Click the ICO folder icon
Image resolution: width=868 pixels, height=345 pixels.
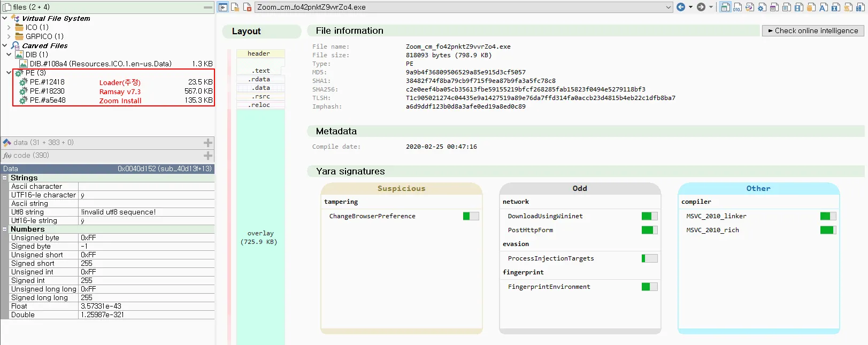click(19, 27)
